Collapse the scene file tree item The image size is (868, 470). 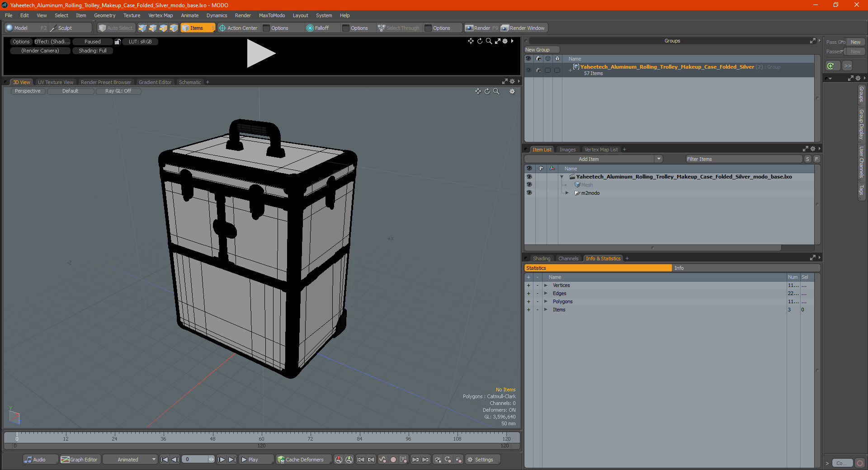(x=561, y=177)
